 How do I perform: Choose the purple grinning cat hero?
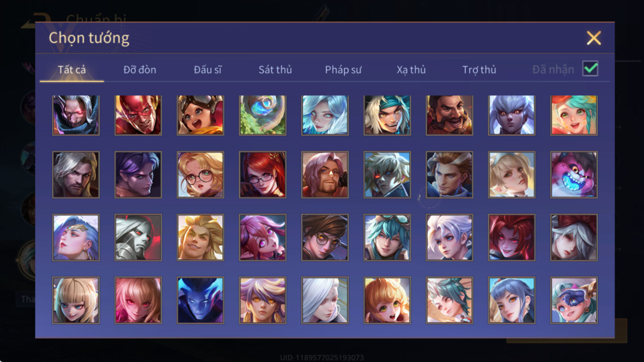point(574,175)
